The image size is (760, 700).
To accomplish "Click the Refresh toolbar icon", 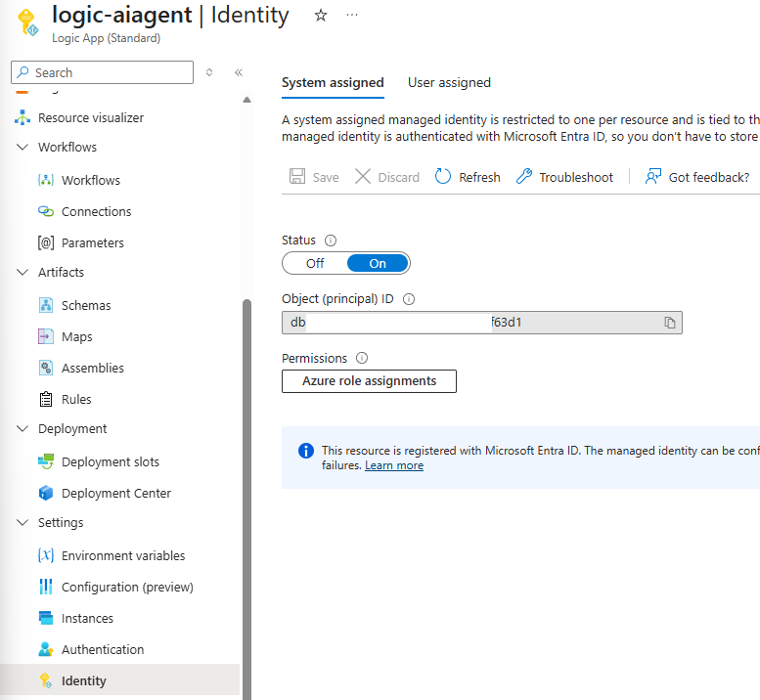I will [443, 177].
